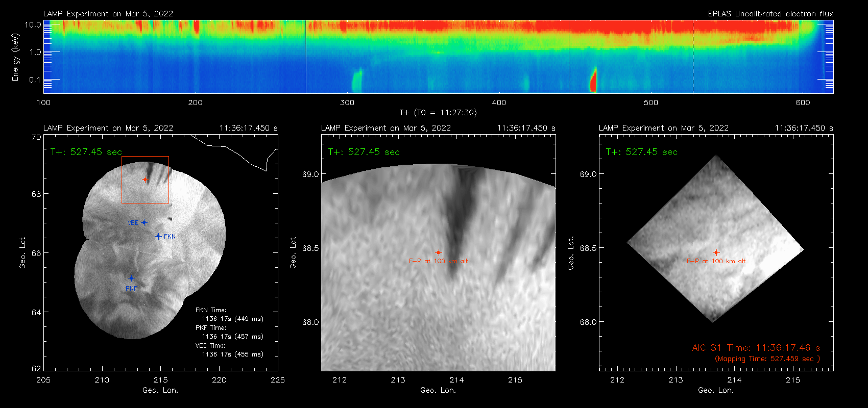Click the '600' spectrogram time tick
868x408 pixels.
point(803,103)
